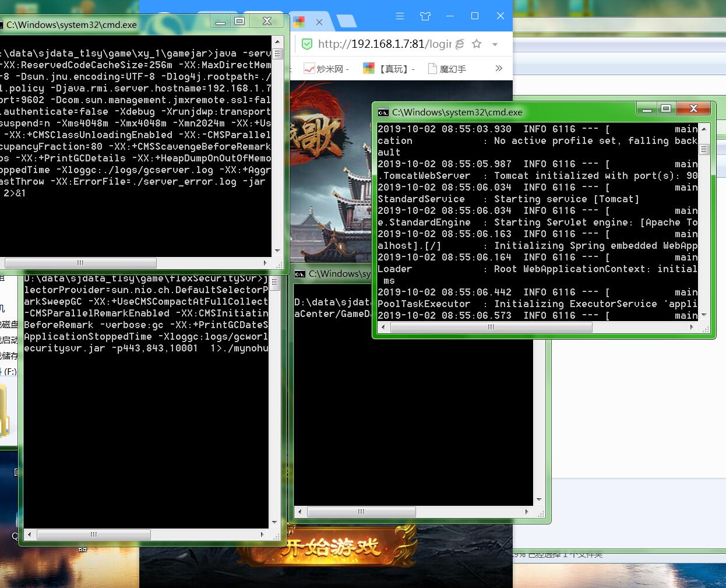This screenshot has width=726, height=588.
Task: Switch to IE compatibility mode icon
Action: 460,44
